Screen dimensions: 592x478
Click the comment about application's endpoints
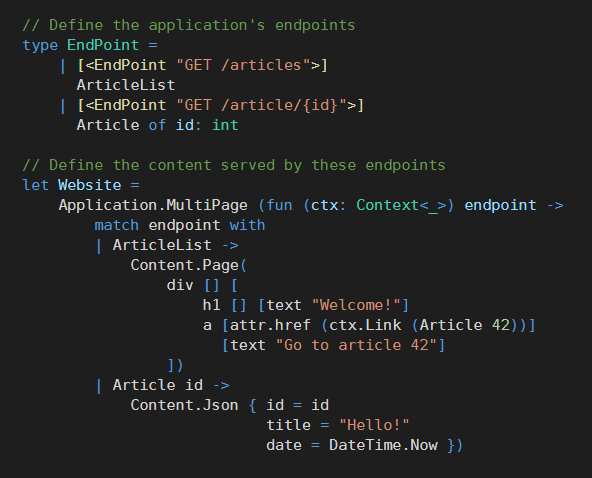coord(189,25)
